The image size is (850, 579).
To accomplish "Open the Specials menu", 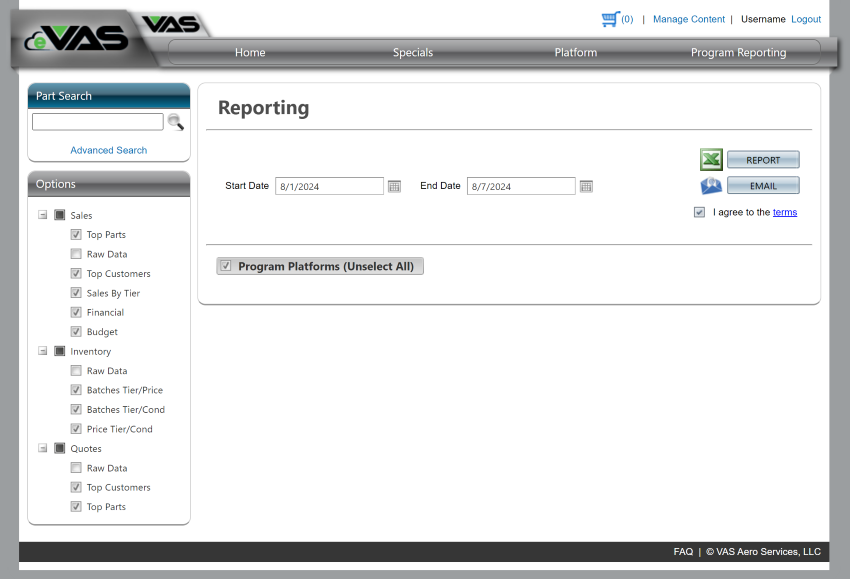I will 413,53.
